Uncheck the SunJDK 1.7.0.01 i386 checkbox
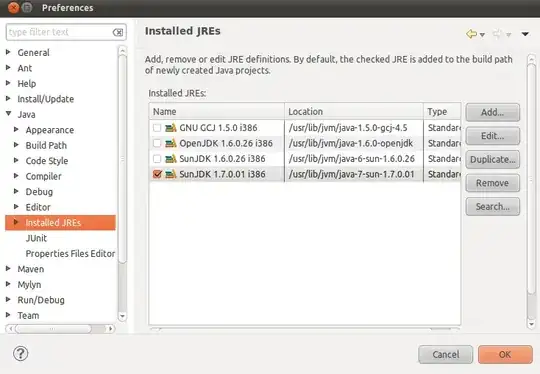The width and height of the screenshot is (540, 374). point(157,174)
